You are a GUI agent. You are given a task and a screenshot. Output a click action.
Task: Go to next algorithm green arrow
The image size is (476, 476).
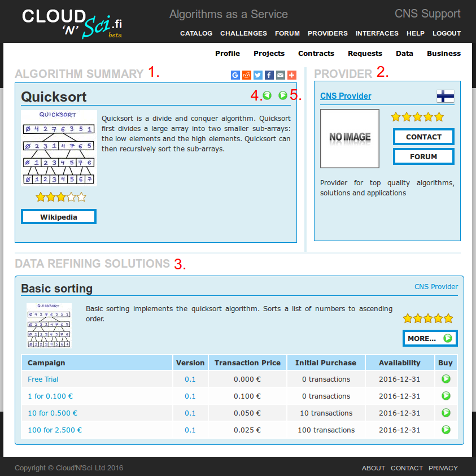pos(283,95)
